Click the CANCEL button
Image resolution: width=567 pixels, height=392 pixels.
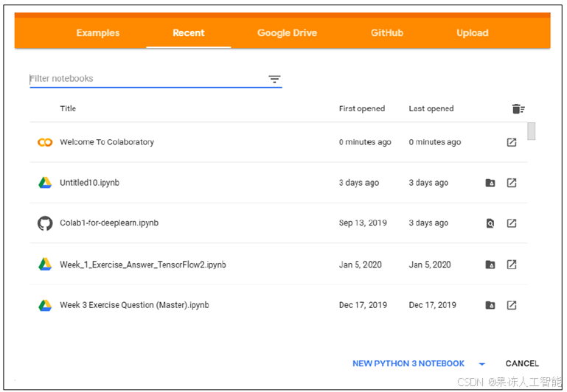(522, 363)
